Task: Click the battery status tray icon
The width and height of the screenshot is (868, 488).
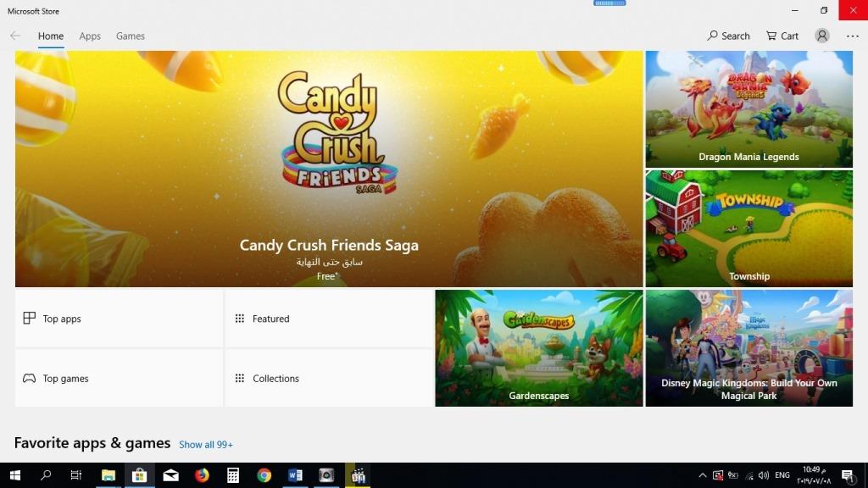Action: [733, 475]
